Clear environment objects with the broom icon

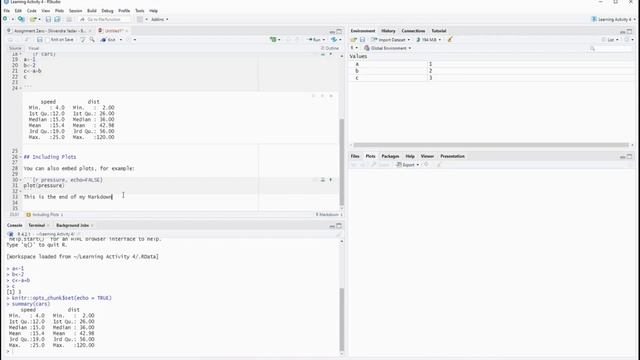[450, 40]
